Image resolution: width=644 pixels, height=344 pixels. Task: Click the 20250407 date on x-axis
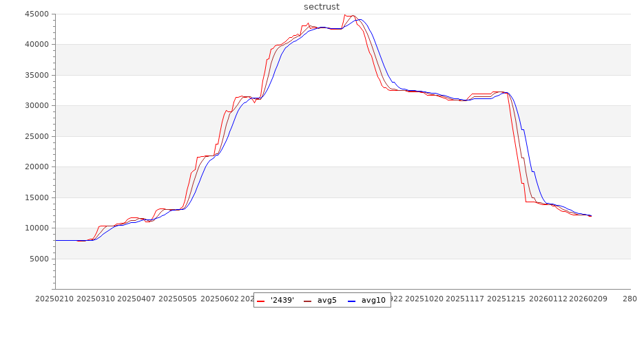(x=136, y=299)
